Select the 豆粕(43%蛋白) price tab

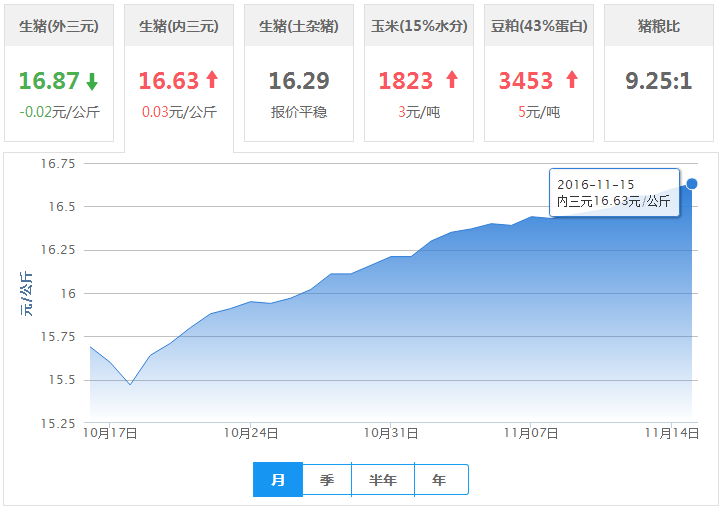pyautogui.click(x=539, y=73)
